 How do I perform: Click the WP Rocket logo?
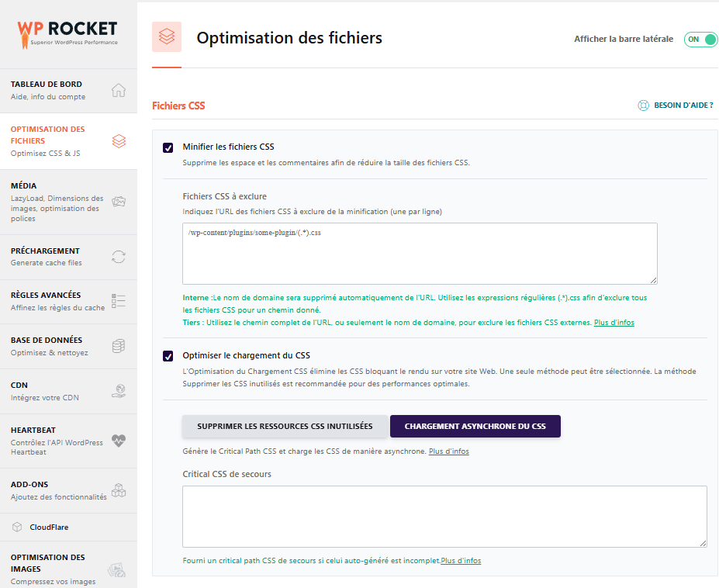coord(67,34)
